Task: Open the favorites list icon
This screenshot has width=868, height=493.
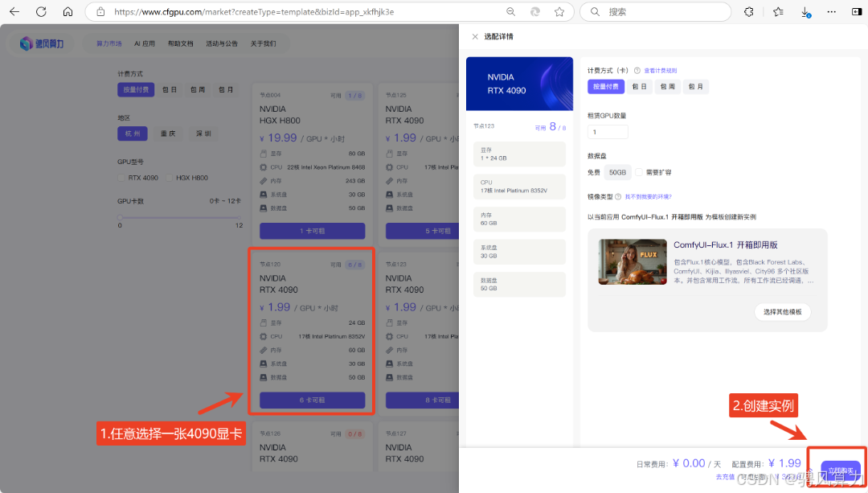Action: click(778, 11)
